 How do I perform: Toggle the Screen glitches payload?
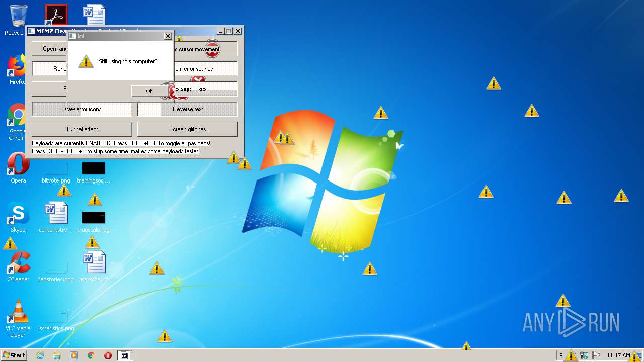[188, 129]
